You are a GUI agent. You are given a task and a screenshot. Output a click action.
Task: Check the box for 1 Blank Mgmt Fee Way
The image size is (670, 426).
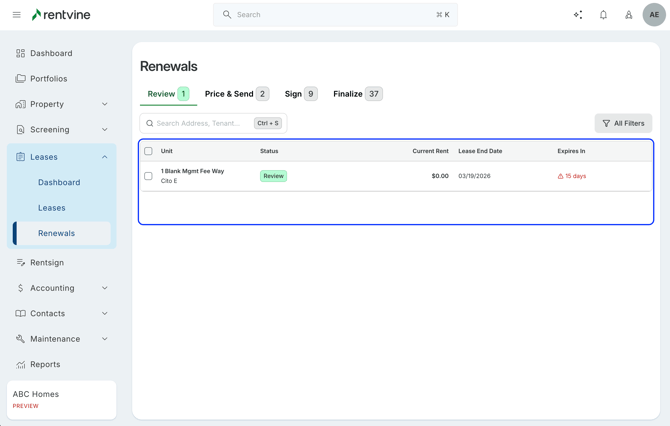click(149, 176)
